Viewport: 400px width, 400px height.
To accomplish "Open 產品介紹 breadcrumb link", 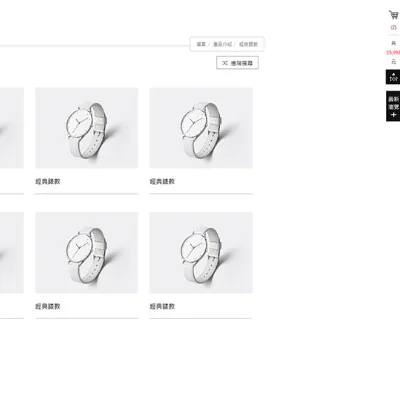I will (x=222, y=44).
